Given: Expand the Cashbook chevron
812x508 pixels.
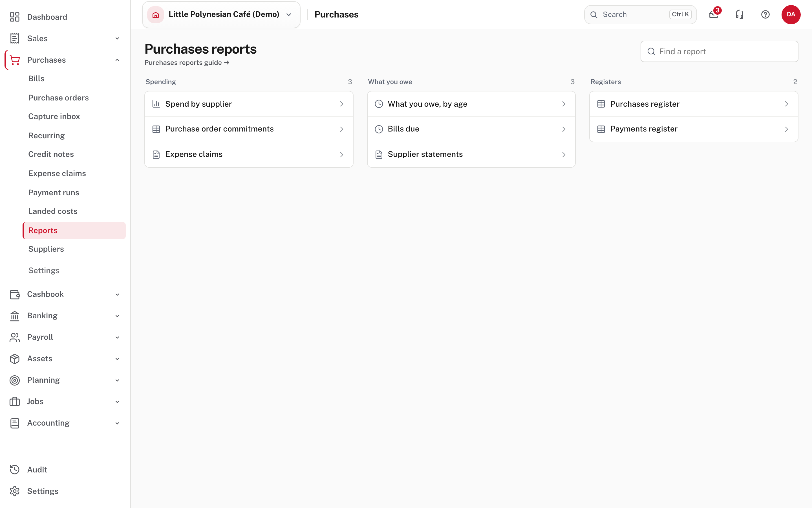Looking at the screenshot, I should click(x=117, y=294).
